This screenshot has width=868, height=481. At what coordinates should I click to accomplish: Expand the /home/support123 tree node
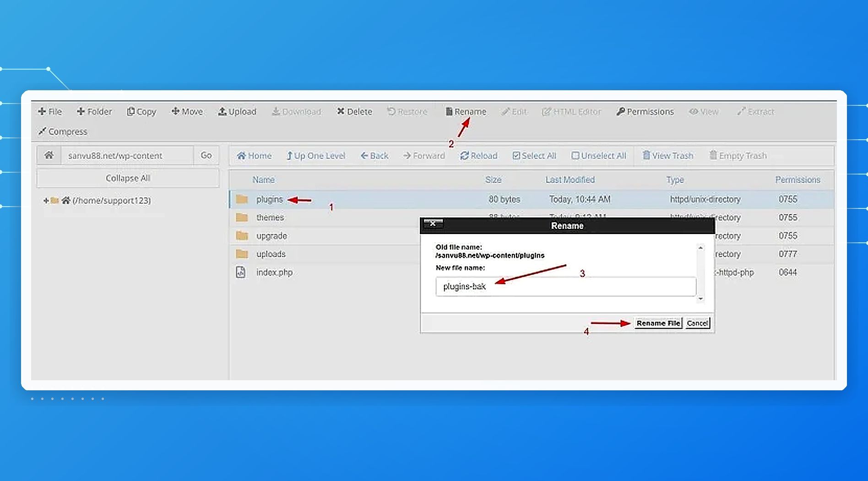(x=46, y=200)
